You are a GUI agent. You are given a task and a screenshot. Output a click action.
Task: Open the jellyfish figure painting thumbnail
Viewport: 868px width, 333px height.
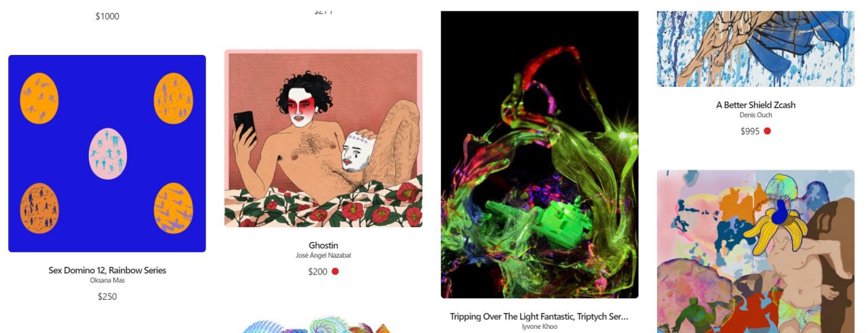coord(755,252)
